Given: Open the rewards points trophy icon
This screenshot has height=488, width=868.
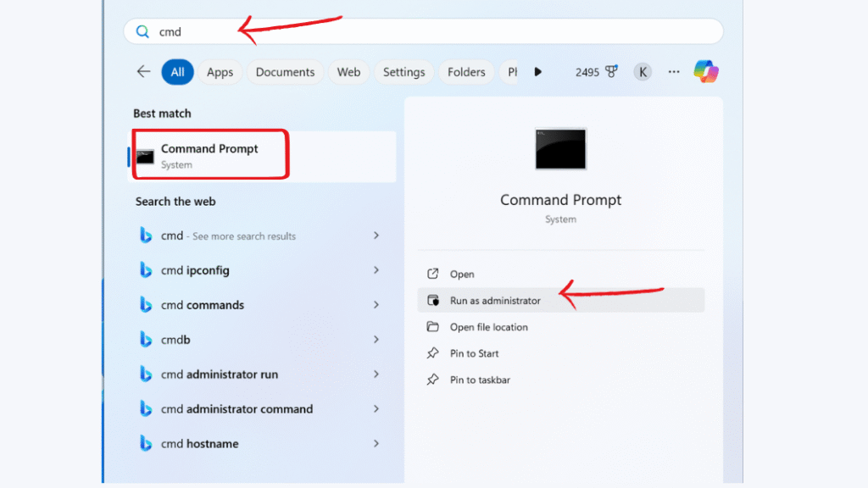Looking at the screenshot, I should coord(611,71).
